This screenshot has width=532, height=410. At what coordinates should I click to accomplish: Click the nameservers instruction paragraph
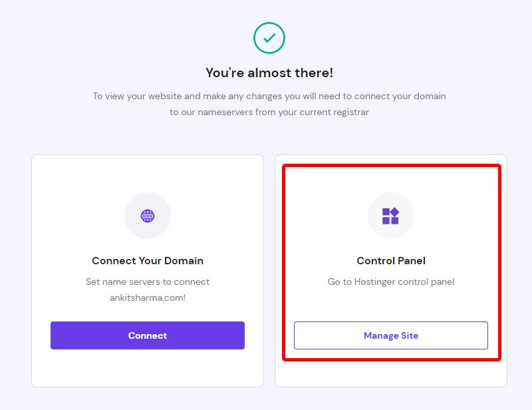pyautogui.click(x=269, y=104)
